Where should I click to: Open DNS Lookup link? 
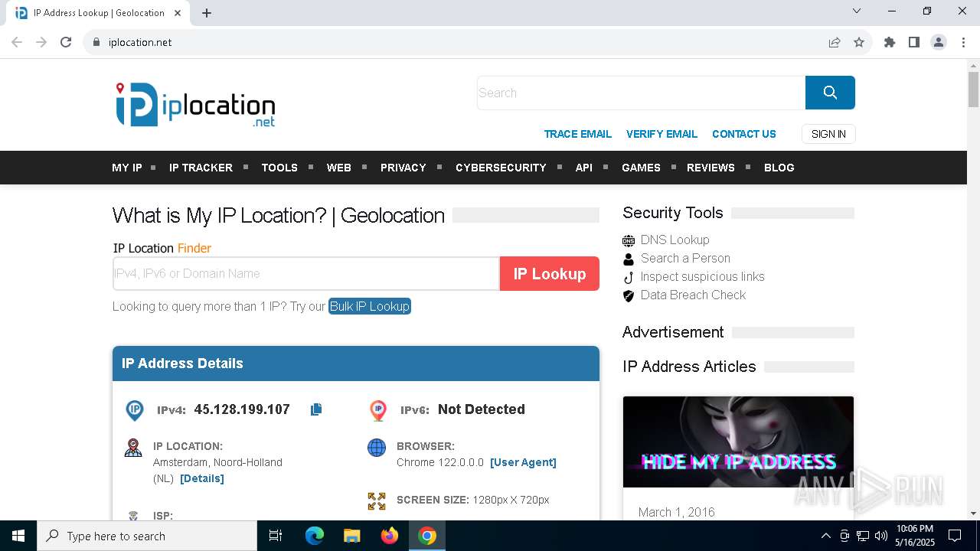coord(675,240)
